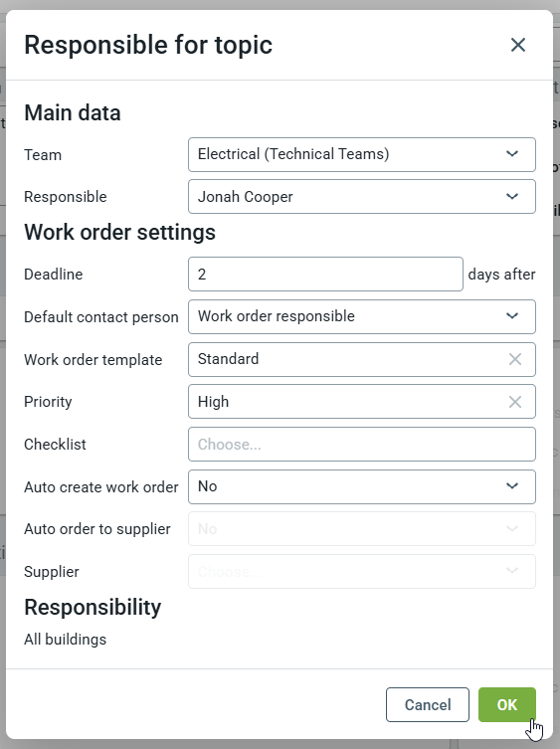Click the Auto create work order chevron
This screenshot has width=560, height=749.
512,485
